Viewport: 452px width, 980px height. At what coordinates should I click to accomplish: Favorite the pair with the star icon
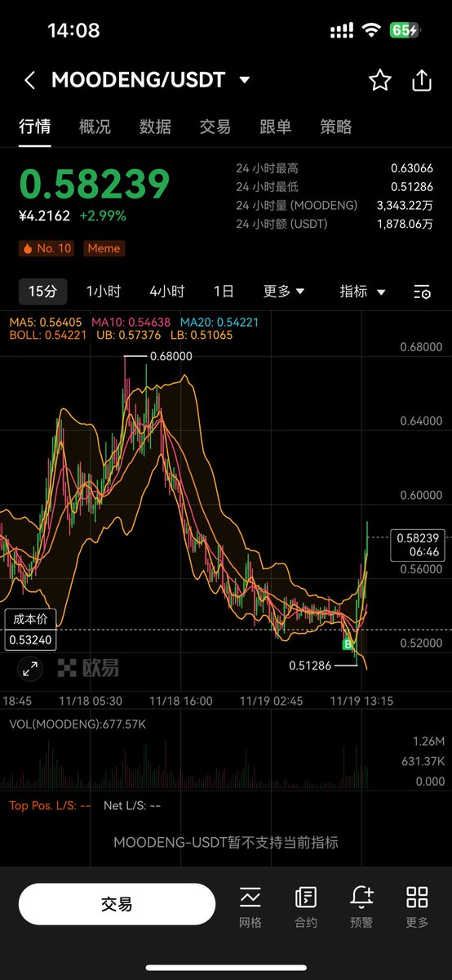[x=379, y=80]
